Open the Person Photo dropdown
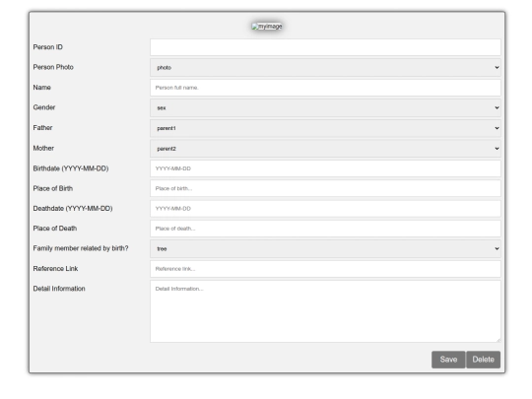This screenshot has width=532, height=399. pos(325,67)
